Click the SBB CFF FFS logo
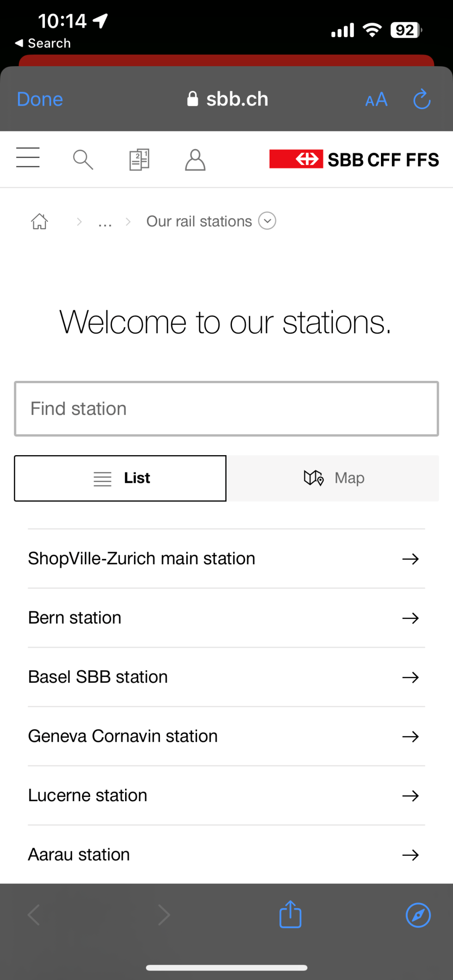453x980 pixels. pyautogui.click(x=354, y=159)
